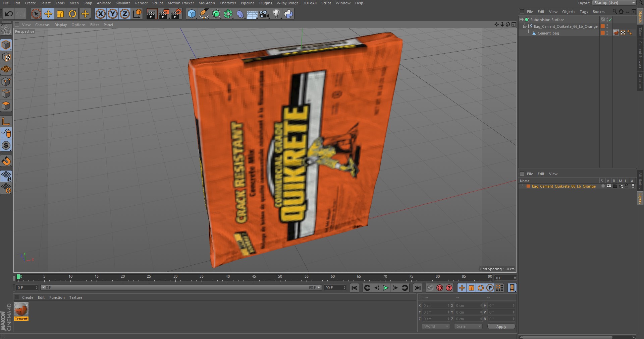The height and width of the screenshot is (339, 644).
Task: Switch to Texture mode
Action: [x=6, y=57]
